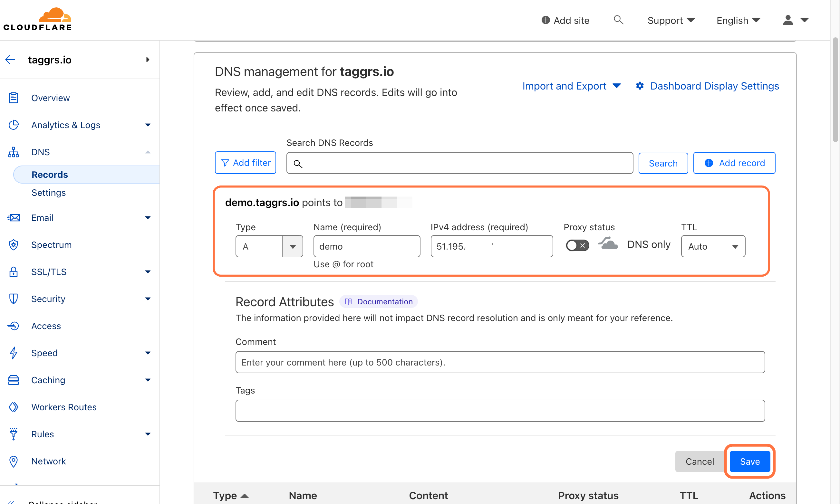Open the Support dropdown menu
The width and height of the screenshot is (840, 504).
pos(671,20)
